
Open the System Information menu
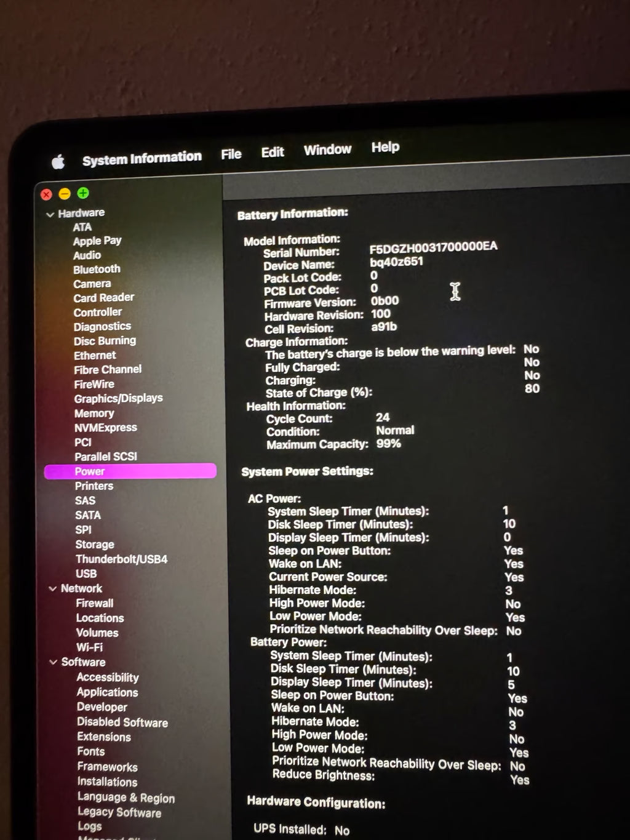coord(142,158)
